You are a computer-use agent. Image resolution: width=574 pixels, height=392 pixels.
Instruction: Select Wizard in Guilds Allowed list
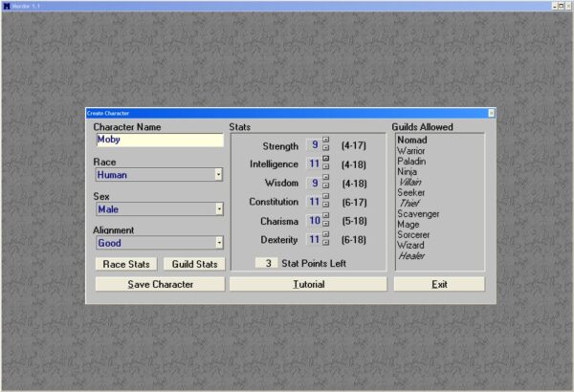point(409,245)
